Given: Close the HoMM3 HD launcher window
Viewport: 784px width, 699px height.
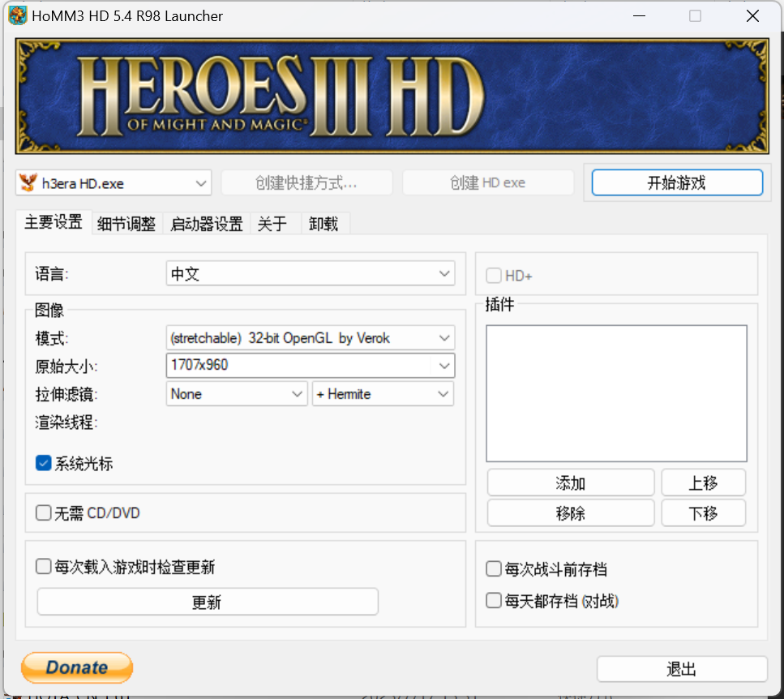Looking at the screenshot, I should (752, 16).
